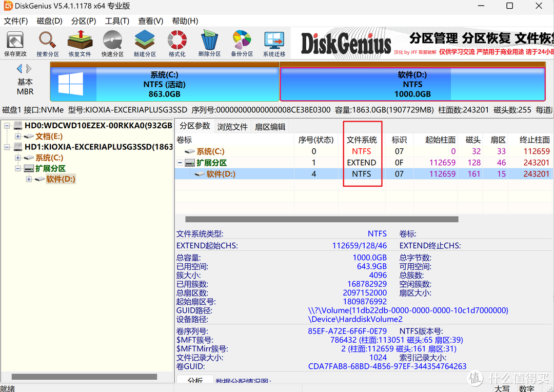Select the 系统(C:) partition block graphic
Image resolution: width=554 pixels, height=392 pixels.
164,82
